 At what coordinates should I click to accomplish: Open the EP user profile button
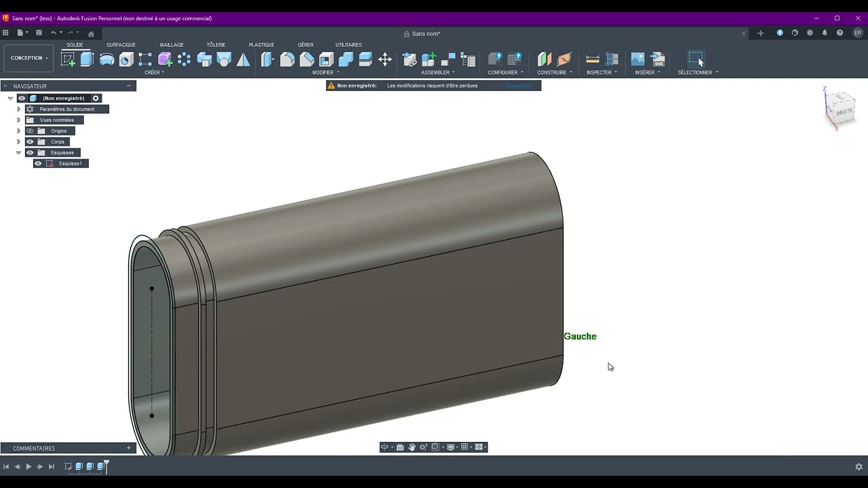click(857, 33)
